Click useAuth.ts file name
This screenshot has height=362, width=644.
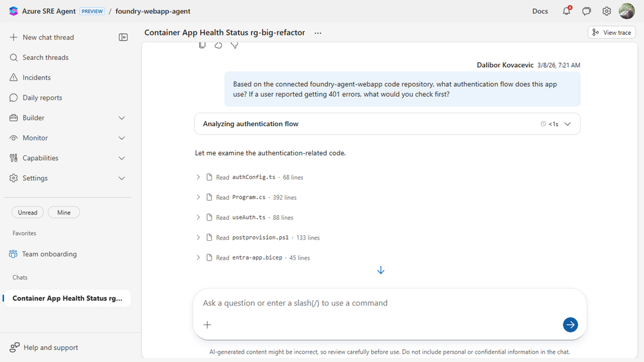[x=249, y=218]
